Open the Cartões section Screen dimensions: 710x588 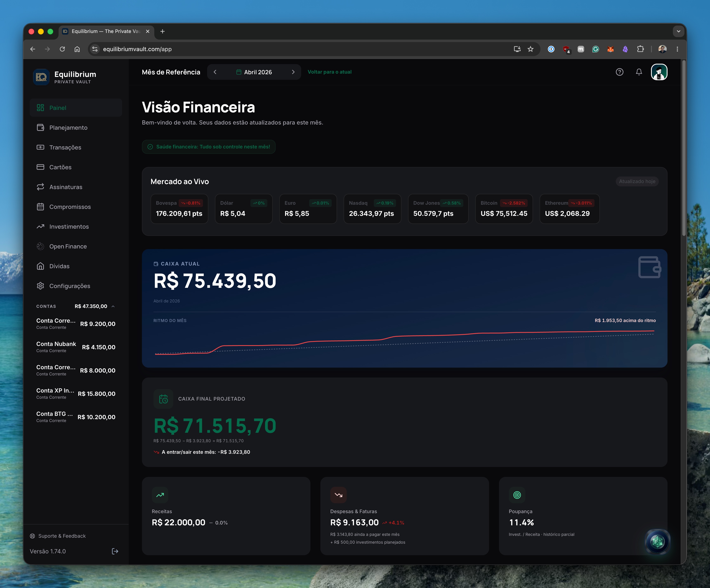point(76,167)
